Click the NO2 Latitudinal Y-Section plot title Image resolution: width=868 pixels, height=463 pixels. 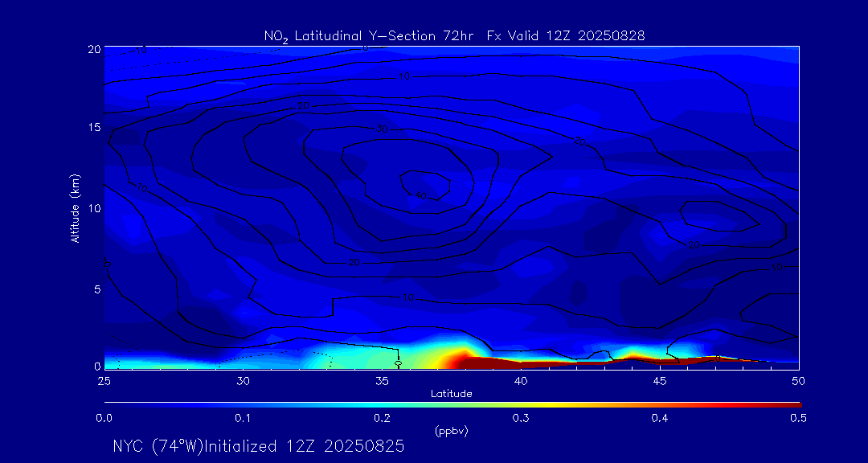pyautogui.click(x=454, y=35)
